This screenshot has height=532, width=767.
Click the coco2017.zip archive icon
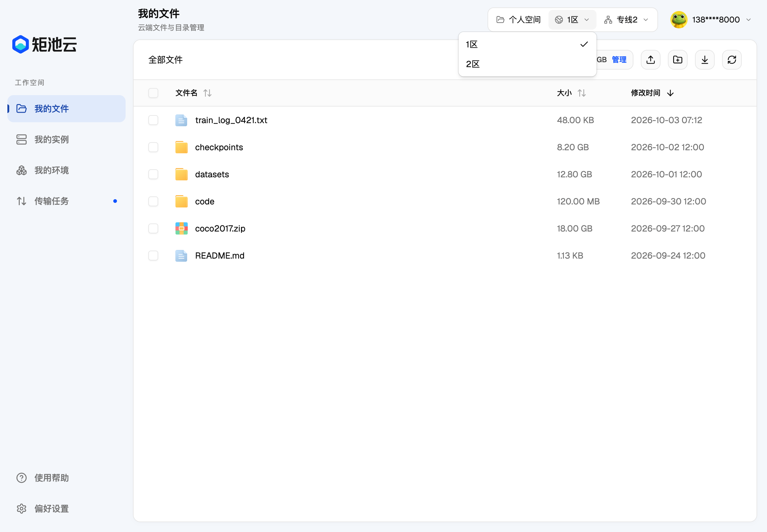click(x=181, y=228)
